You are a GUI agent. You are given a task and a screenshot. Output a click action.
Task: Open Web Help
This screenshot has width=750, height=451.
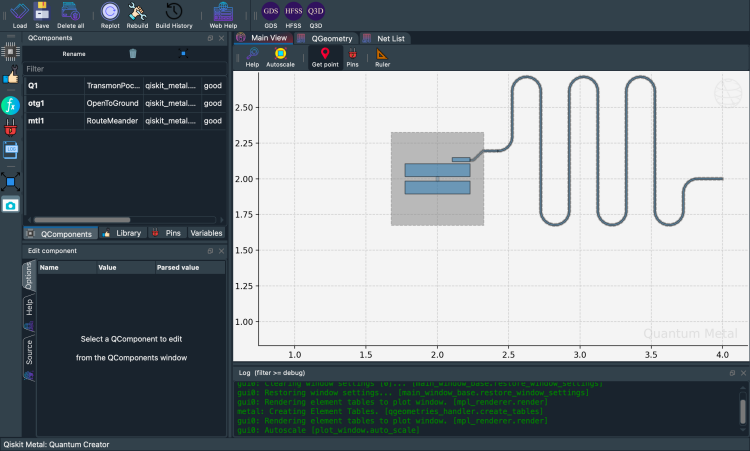(x=223, y=15)
